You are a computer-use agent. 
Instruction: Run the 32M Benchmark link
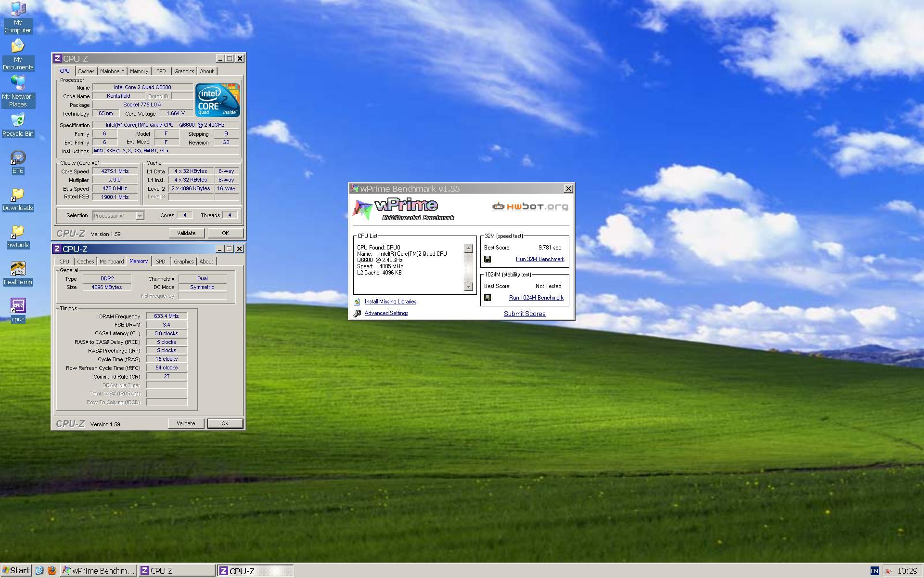click(540, 259)
